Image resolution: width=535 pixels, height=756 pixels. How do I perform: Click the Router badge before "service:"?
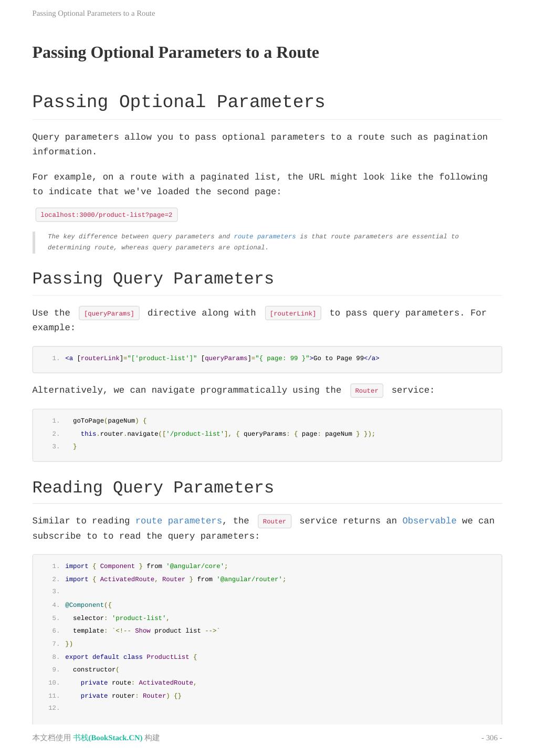pyautogui.click(x=366, y=391)
